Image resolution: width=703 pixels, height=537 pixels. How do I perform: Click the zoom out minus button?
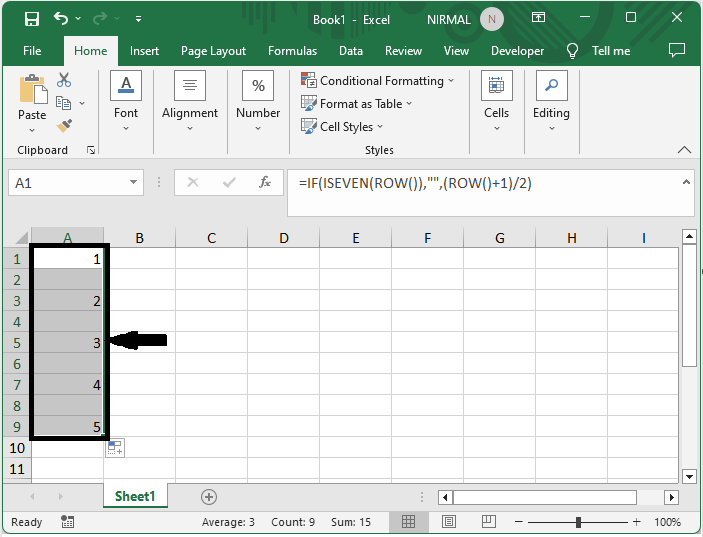519,522
